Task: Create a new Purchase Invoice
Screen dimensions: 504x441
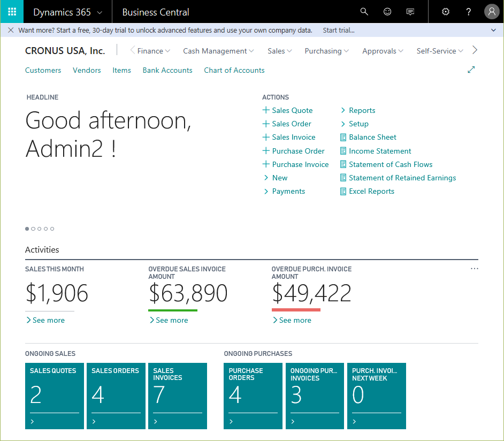Action: (x=296, y=164)
